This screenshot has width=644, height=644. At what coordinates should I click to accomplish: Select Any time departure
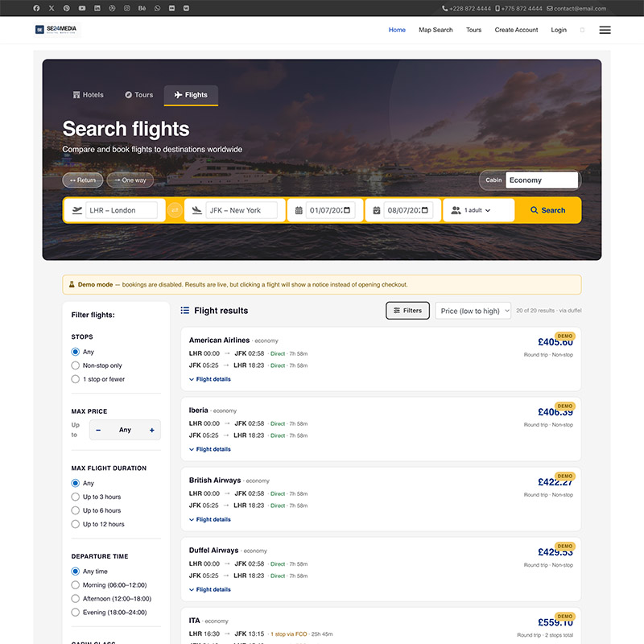coord(75,572)
